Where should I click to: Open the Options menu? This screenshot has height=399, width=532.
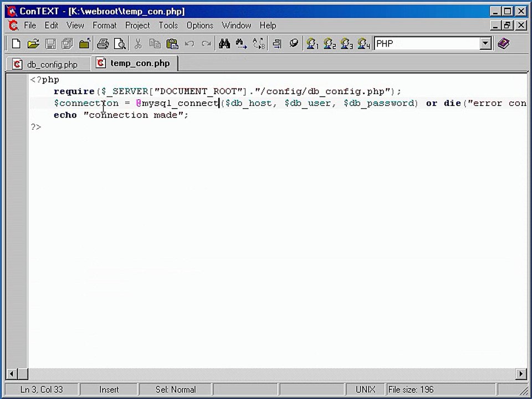200,25
